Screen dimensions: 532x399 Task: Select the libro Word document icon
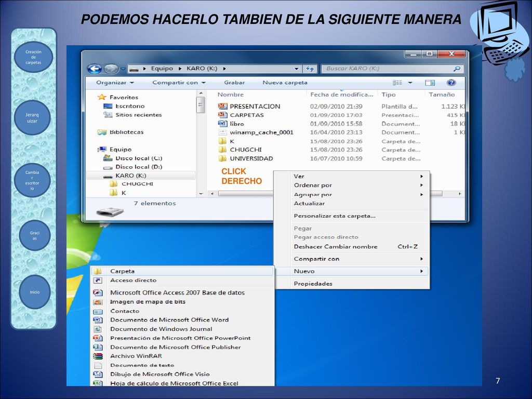[222, 124]
